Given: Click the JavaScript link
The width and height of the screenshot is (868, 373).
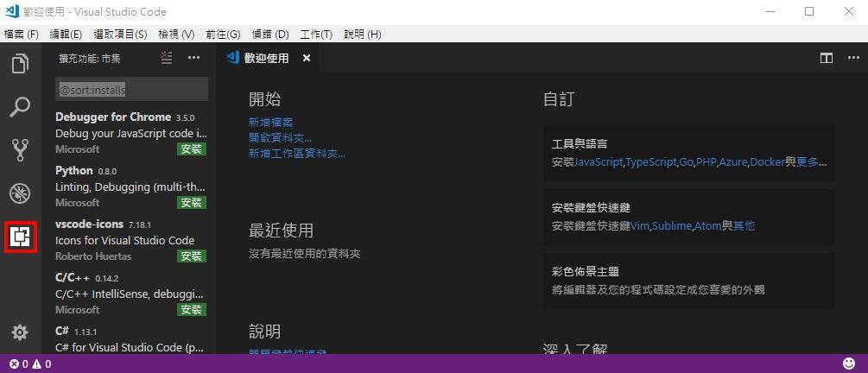Looking at the screenshot, I should coord(599,162).
